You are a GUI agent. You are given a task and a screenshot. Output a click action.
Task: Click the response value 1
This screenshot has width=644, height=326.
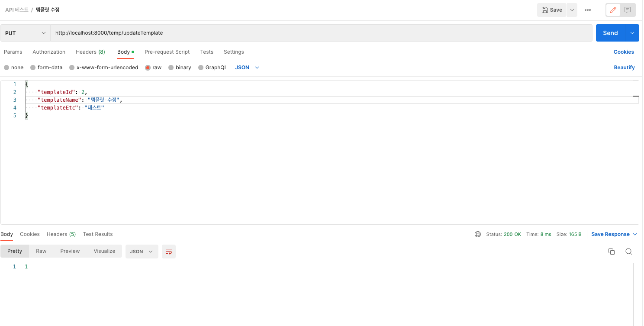26,267
